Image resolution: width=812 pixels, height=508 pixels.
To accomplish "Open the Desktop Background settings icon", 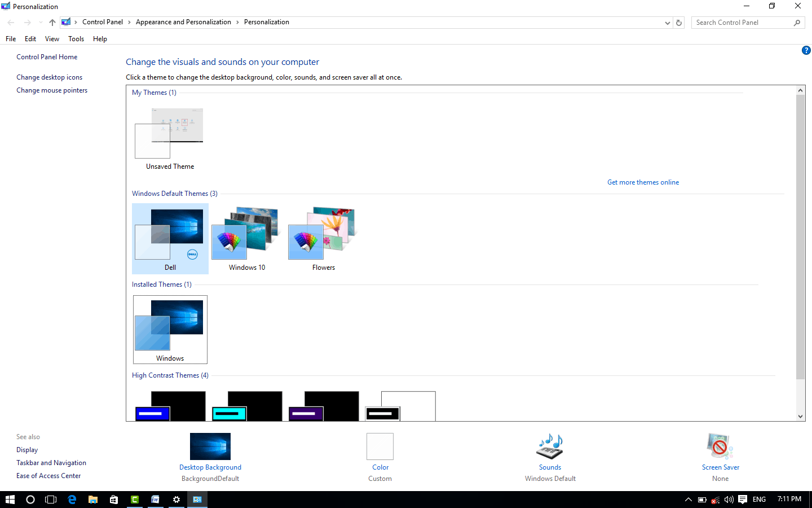I will tap(210, 446).
